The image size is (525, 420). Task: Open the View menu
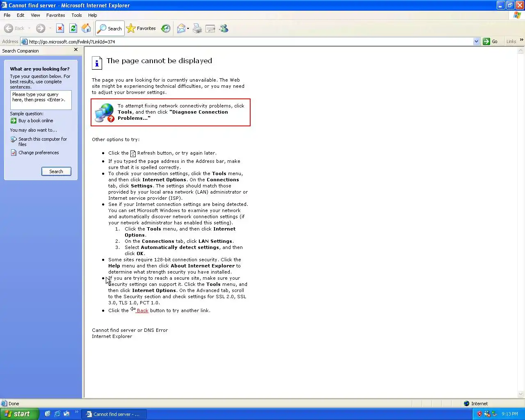[36, 15]
